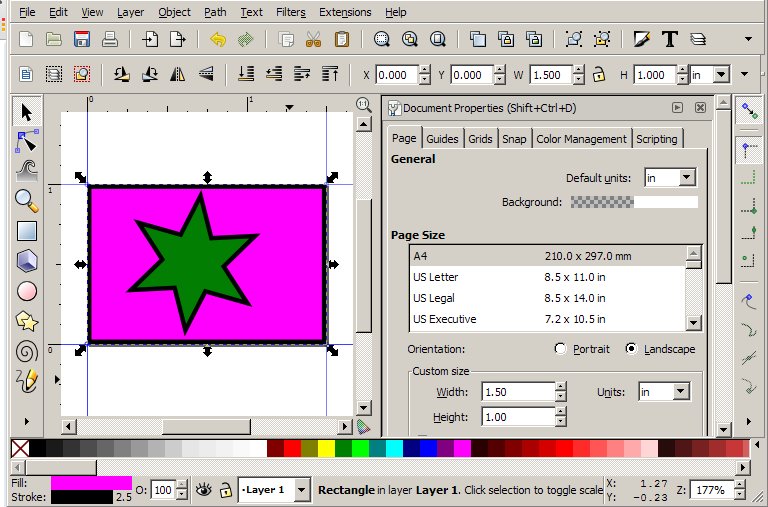Screen dimensions: 768x507
Task: Select the Zoom magnifier tool
Action: tap(27, 200)
